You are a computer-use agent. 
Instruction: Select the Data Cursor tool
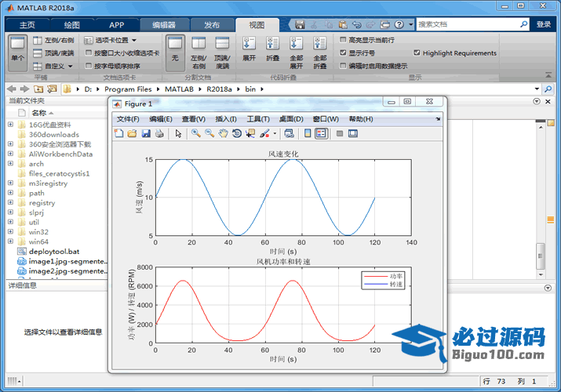click(x=250, y=133)
